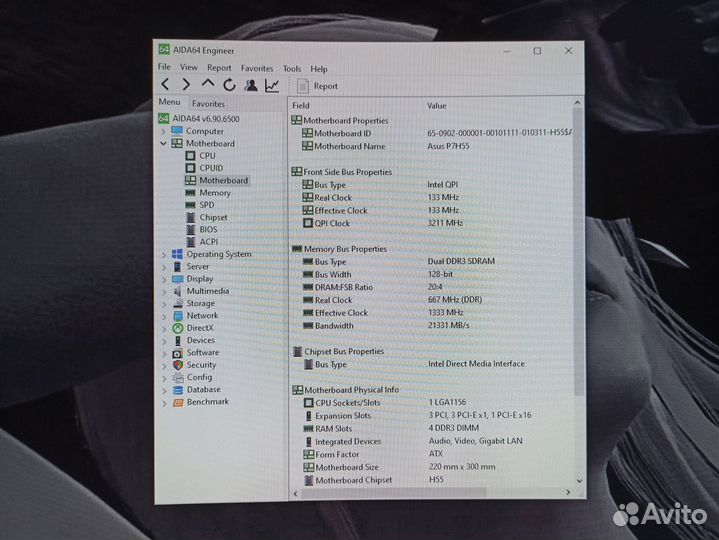Click the Network category icon

(178, 316)
